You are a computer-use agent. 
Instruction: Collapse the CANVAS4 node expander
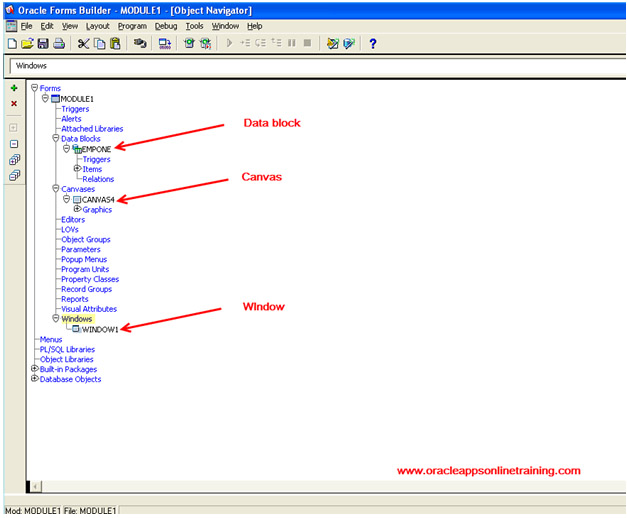point(66,199)
